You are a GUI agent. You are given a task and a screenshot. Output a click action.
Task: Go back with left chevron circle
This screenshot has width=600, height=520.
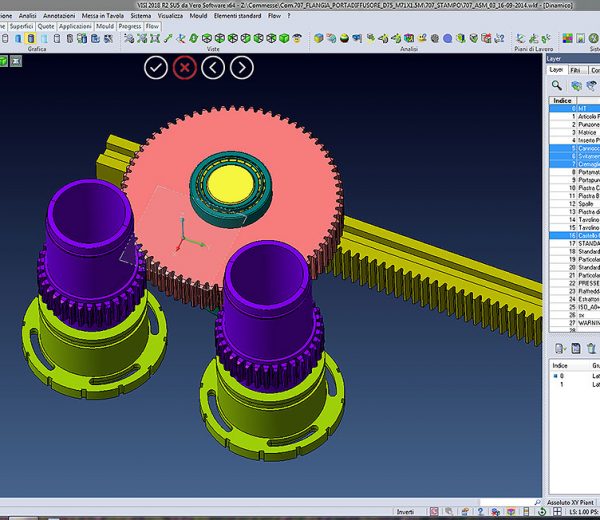tap(213, 68)
